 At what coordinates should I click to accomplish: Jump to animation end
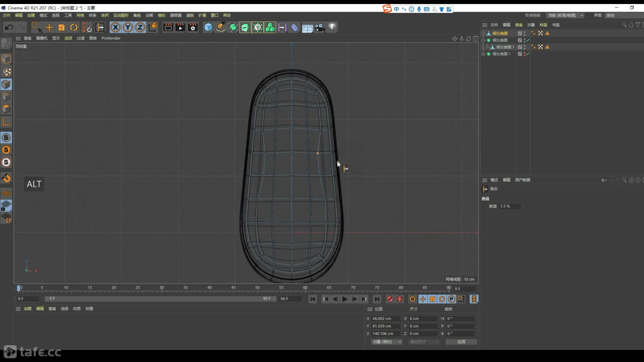[377, 299]
